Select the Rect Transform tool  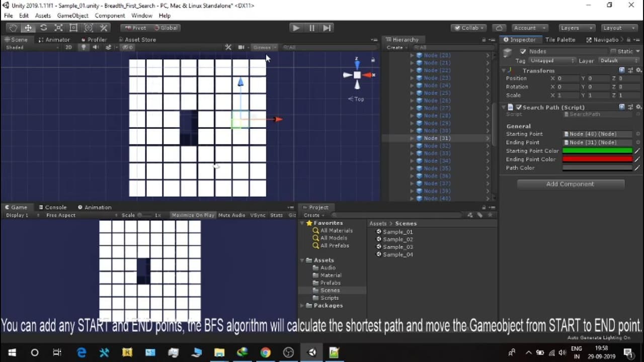point(73,28)
